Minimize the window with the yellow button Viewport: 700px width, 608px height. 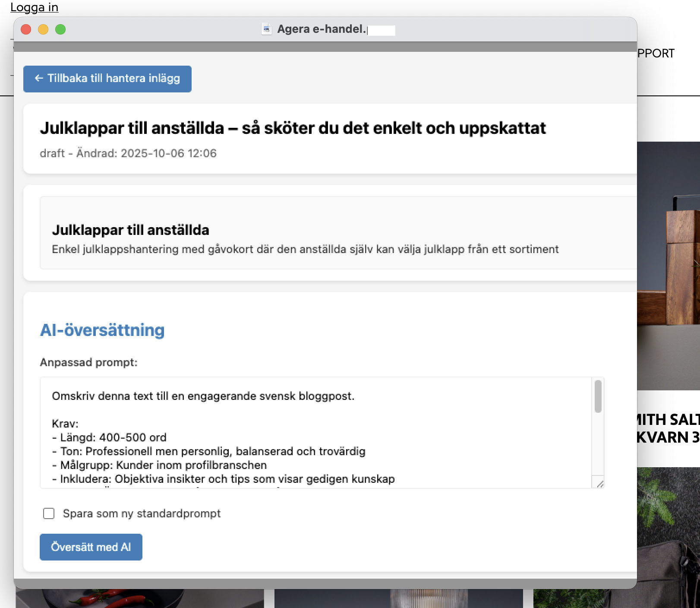pos(43,29)
